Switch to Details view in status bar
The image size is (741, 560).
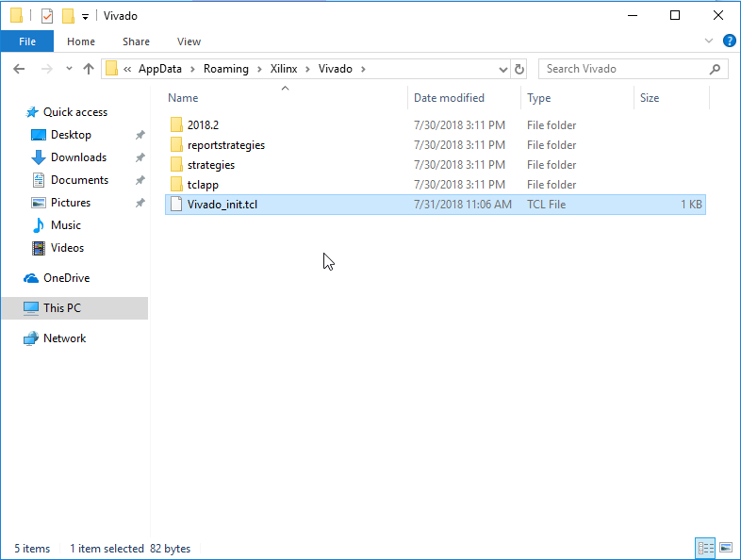point(705,548)
